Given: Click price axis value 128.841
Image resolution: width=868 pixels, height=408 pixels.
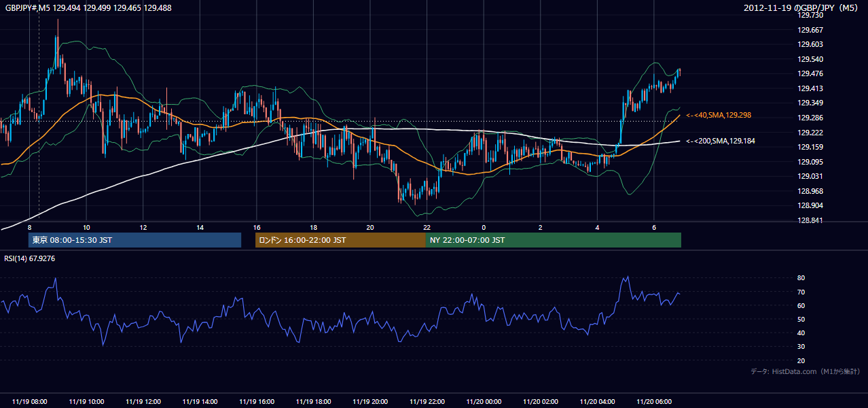Looking at the screenshot, I should [810, 220].
